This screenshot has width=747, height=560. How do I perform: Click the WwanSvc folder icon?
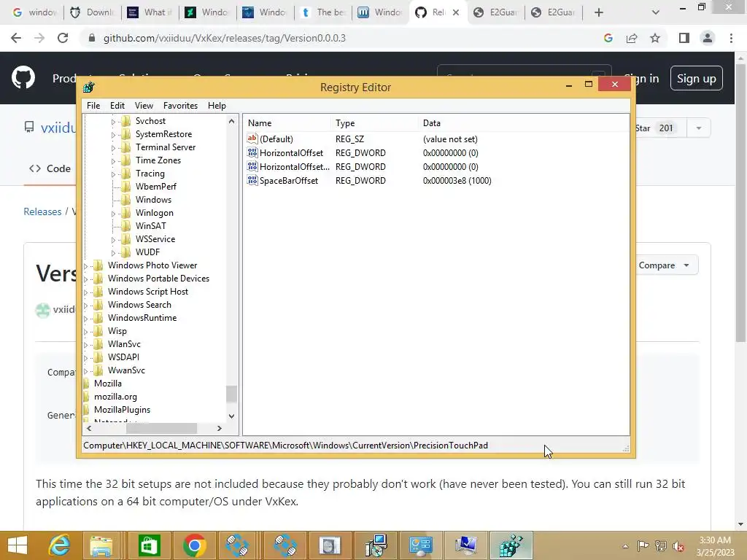(x=98, y=370)
